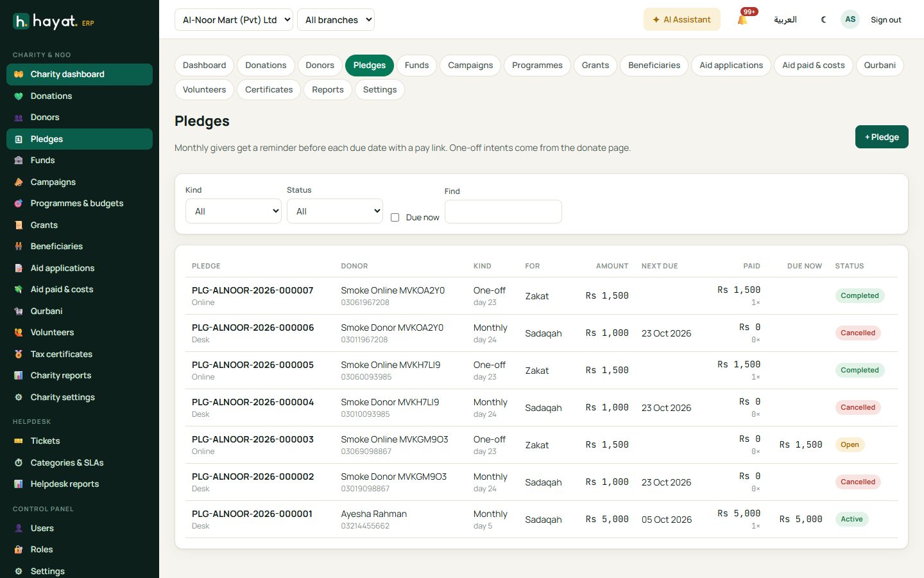Switch to the Beneficiaries tab
Screen dimensions: 924x578
[654, 66]
